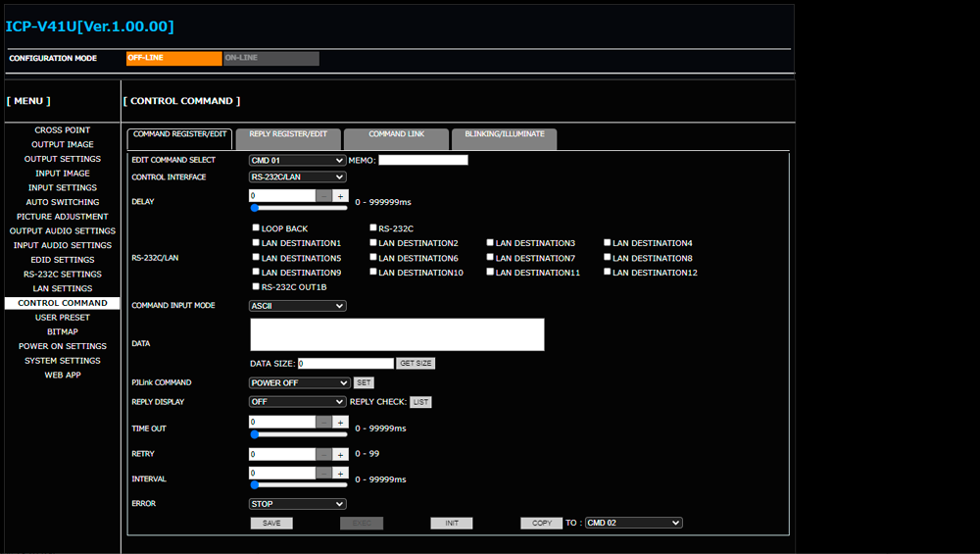Open the BLINKING/ILLUMINATE tab
Screen dimensions: 980x554
point(504,134)
